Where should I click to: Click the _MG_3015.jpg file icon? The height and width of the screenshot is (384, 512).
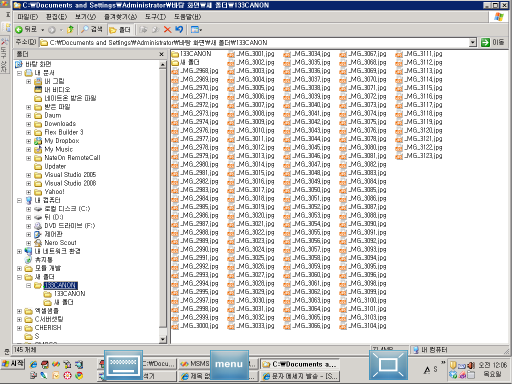(231, 173)
